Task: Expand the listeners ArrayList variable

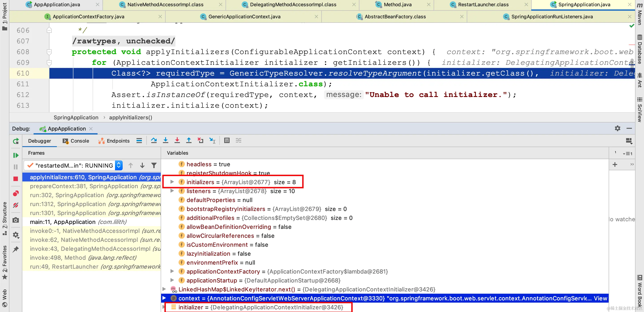Action: (172, 191)
